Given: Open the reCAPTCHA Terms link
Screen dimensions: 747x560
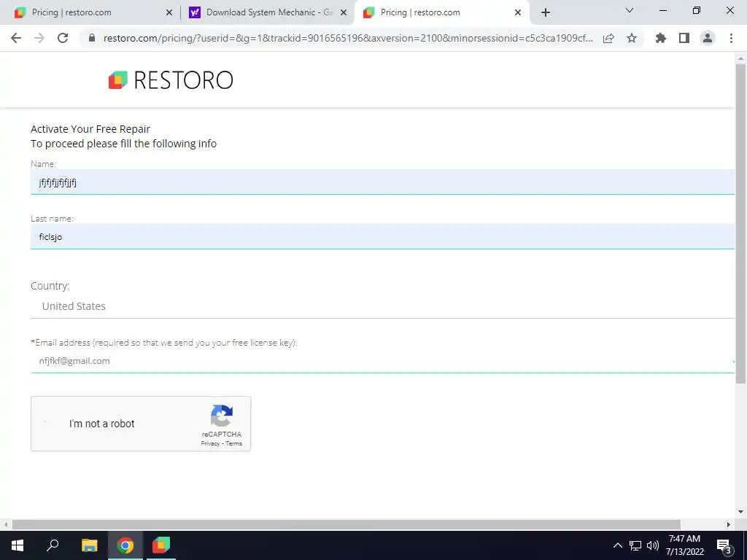Looking at the screenshot, I should coord(234,444).
